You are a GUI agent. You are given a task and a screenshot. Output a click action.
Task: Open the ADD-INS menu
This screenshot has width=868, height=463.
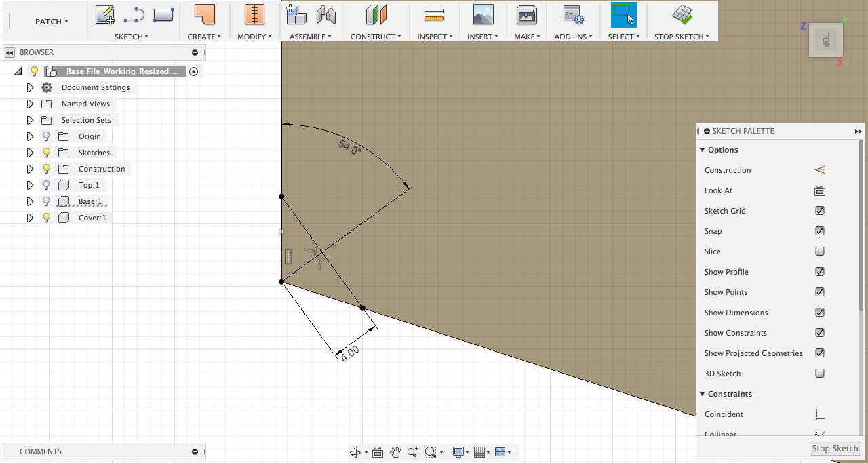[573, 37]
